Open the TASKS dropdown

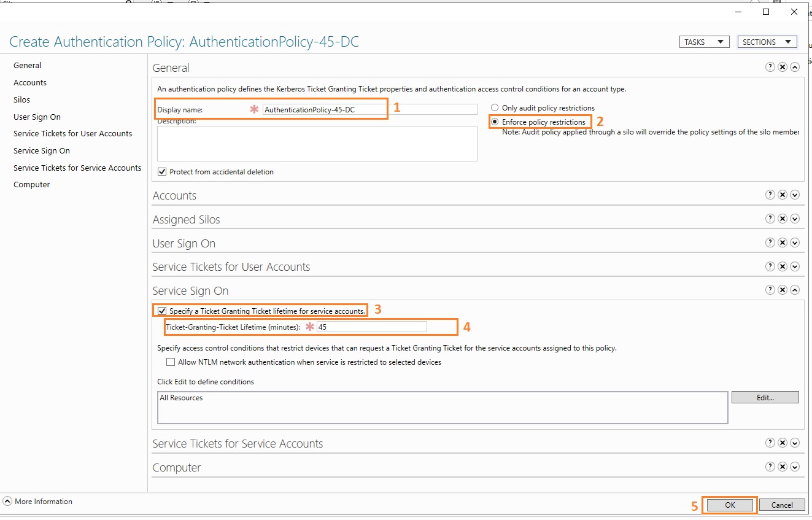pyautogui.click(x=703, y=41)
